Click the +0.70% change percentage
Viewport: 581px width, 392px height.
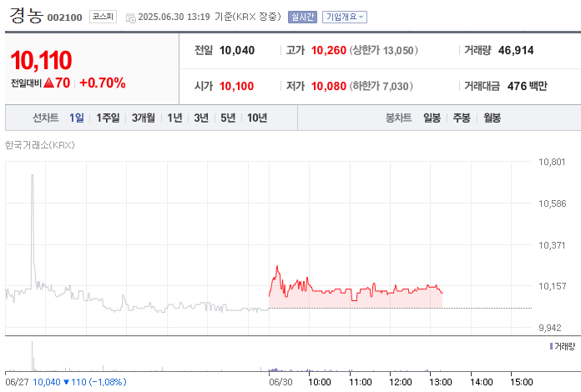click(x=103, y=83)
